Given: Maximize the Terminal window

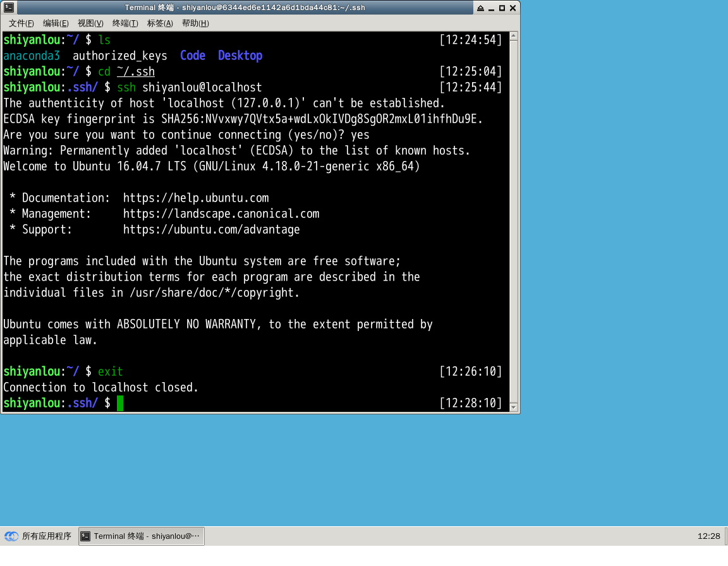Looking at the screenshot, I should pos(502,8).
